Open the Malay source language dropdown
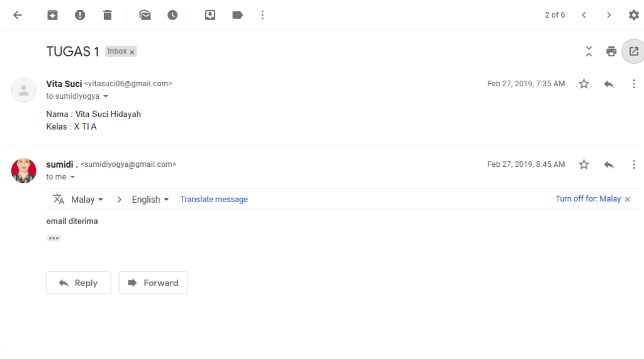Viewport: 644px width, 359px height. [x=87, y=200]
